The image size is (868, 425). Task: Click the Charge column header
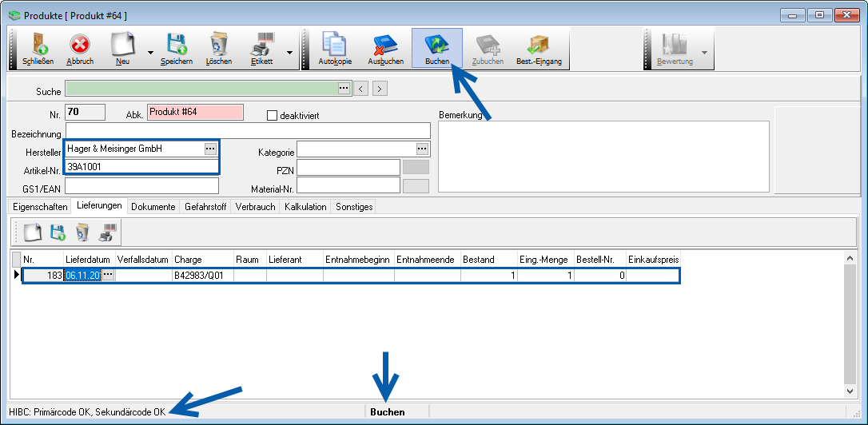point(202,260)
